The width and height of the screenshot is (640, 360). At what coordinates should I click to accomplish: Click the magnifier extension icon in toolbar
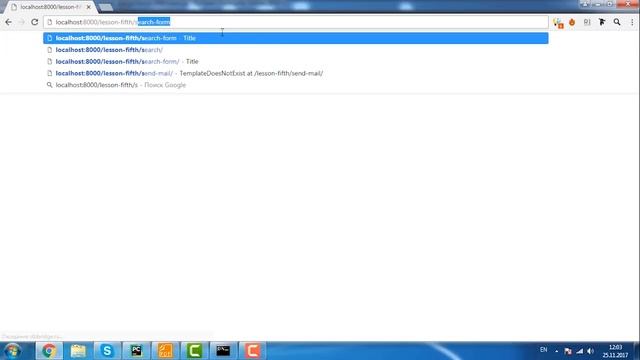coord(617,22)
